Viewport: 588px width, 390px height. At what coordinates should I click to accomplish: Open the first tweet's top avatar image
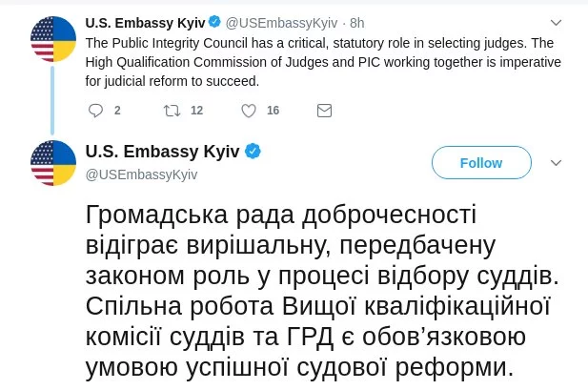(52, 39)
